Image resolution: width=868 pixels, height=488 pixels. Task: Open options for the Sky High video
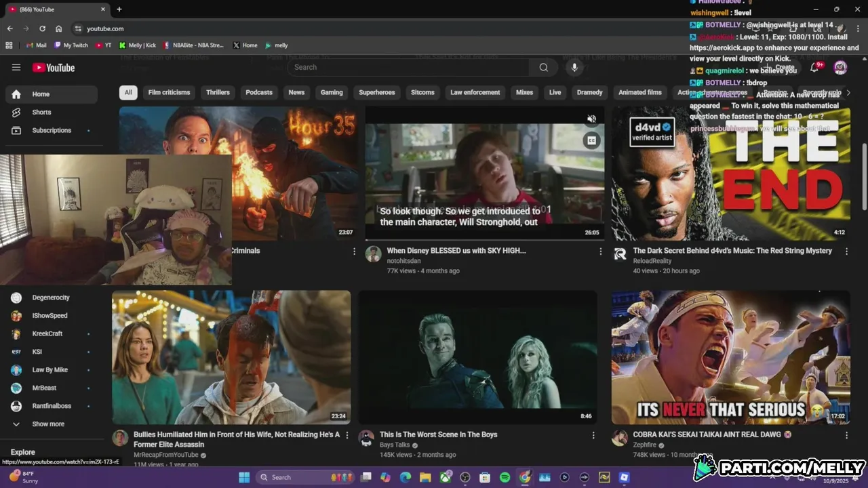click(x=600, y=251)
